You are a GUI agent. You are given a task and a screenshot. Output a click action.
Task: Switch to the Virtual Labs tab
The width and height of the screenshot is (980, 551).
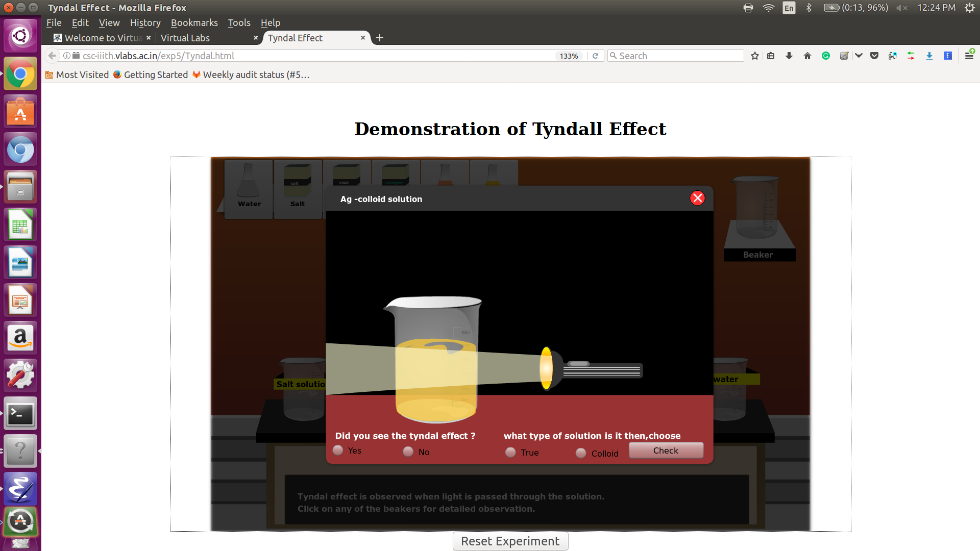(204, 38)
